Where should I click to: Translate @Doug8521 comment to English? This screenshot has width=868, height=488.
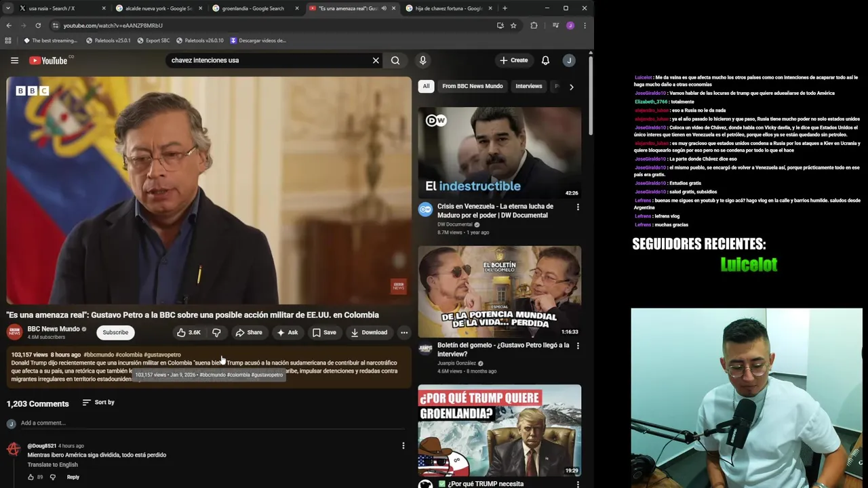point(52,465)
